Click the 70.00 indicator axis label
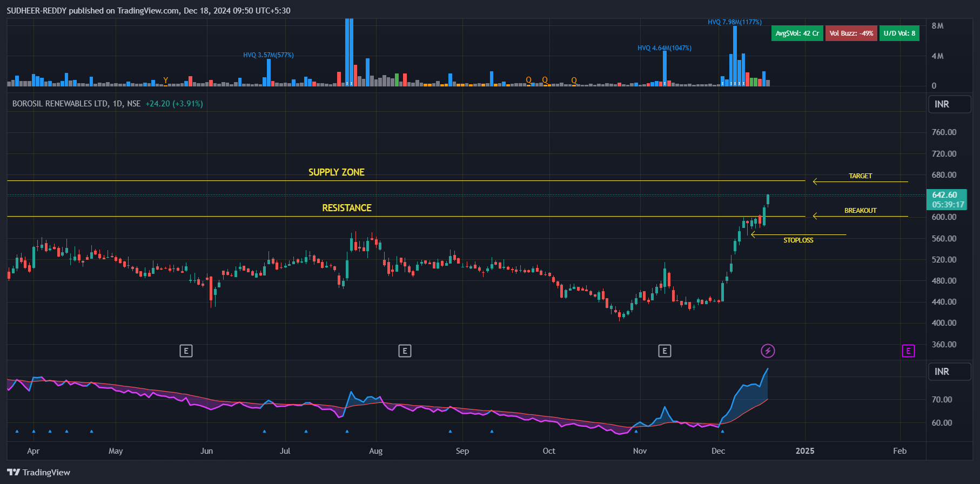This screenshot has height=484, width=980. click(x=942, y=400)
